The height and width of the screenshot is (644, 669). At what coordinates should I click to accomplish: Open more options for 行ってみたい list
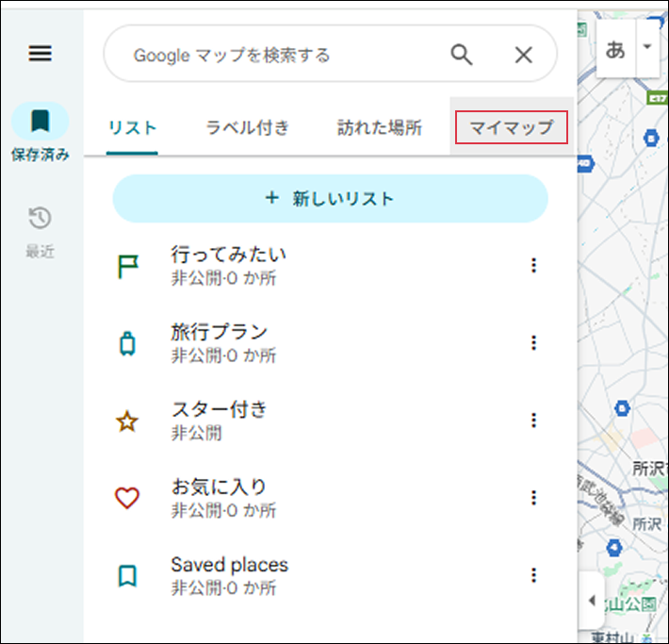tap(533, 266)
